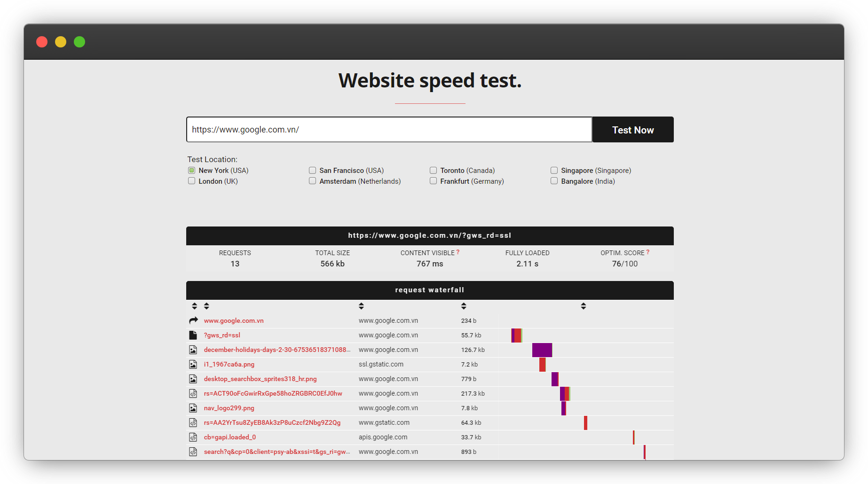The image size is (868, 484).
Task: Click the question mark next to CONTENT VISIBLE
Action: tap(458, 252)
